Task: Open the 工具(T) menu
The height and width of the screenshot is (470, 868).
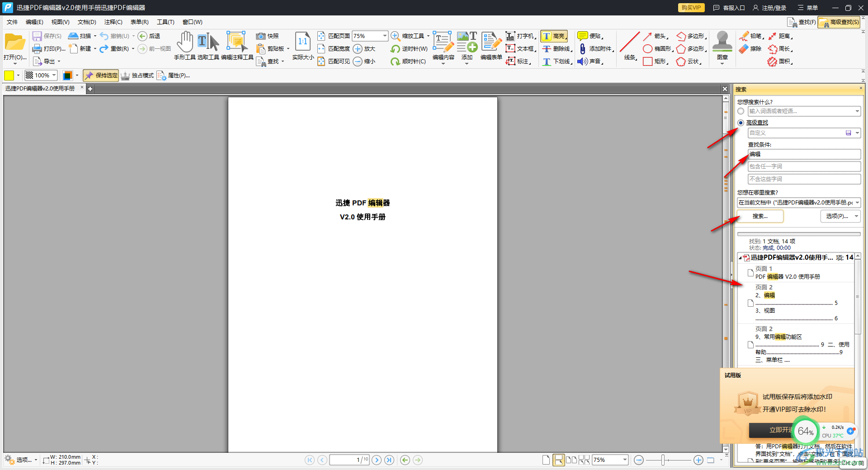Action: coord(165,22)
